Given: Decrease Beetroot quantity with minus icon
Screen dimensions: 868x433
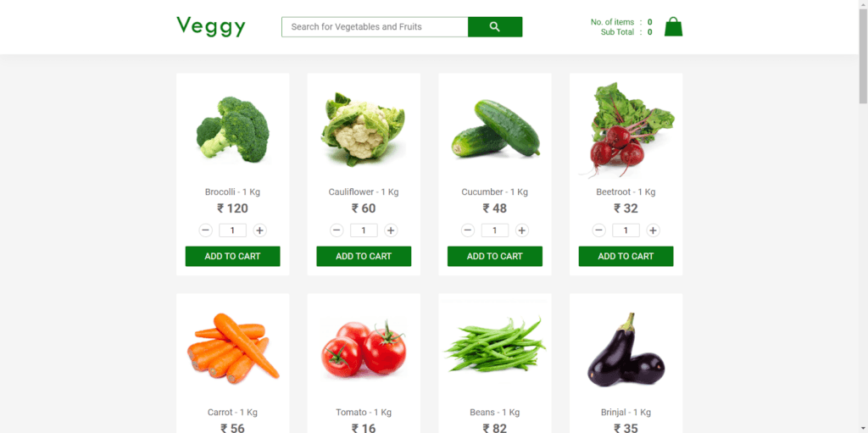Looking at the screenshot, I should (599, 230).
